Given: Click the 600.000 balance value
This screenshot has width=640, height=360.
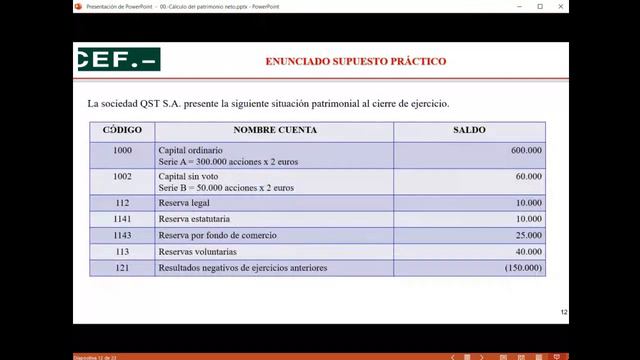Looking at the screenshot, I should [x=527, y=150].
